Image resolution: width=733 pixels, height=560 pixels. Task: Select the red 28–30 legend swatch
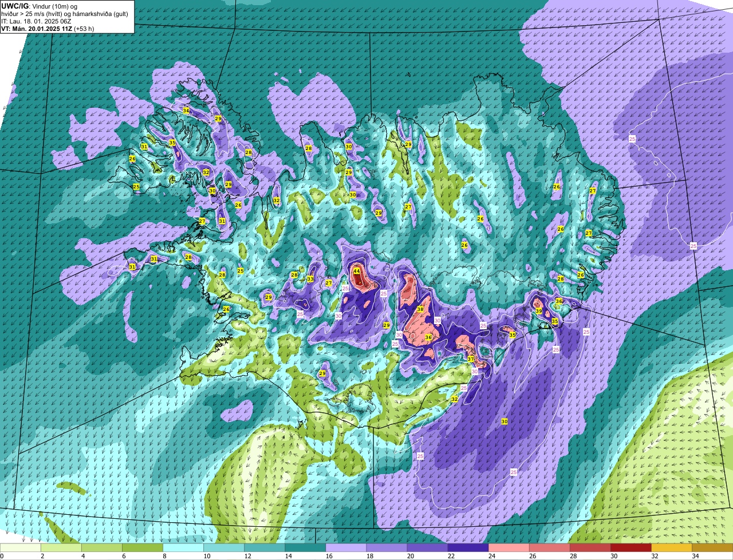pos(590,548)
